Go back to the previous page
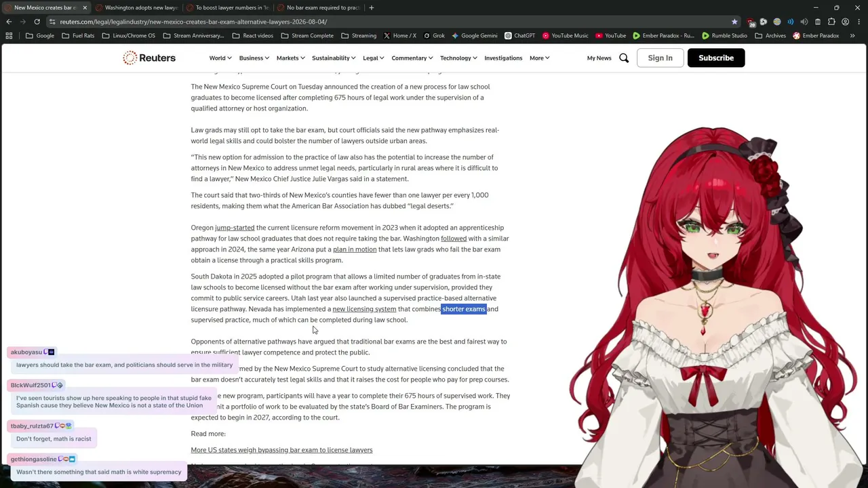This screenshot has height=488, width=868. click(x=9, y=22)
